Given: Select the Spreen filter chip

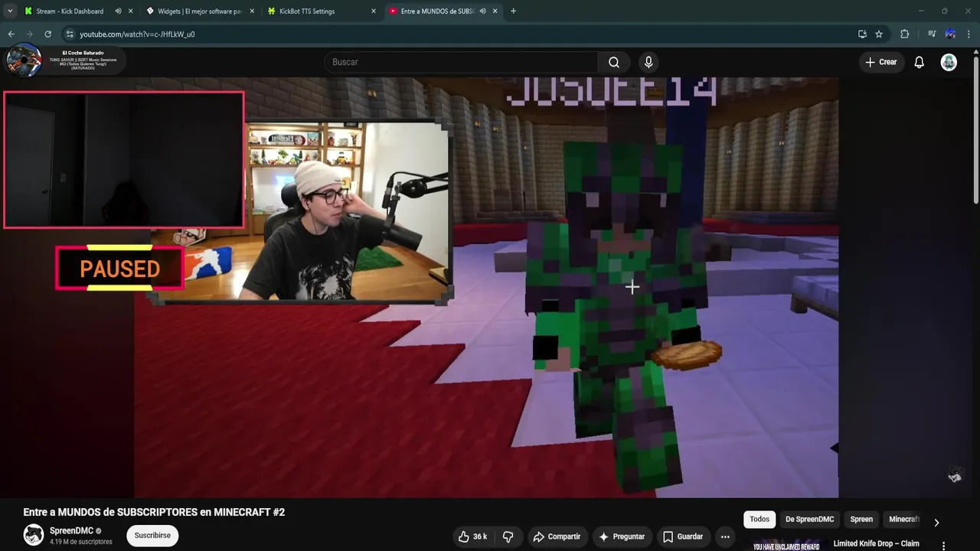Looking at the screenshot, I should click(861, 519).
